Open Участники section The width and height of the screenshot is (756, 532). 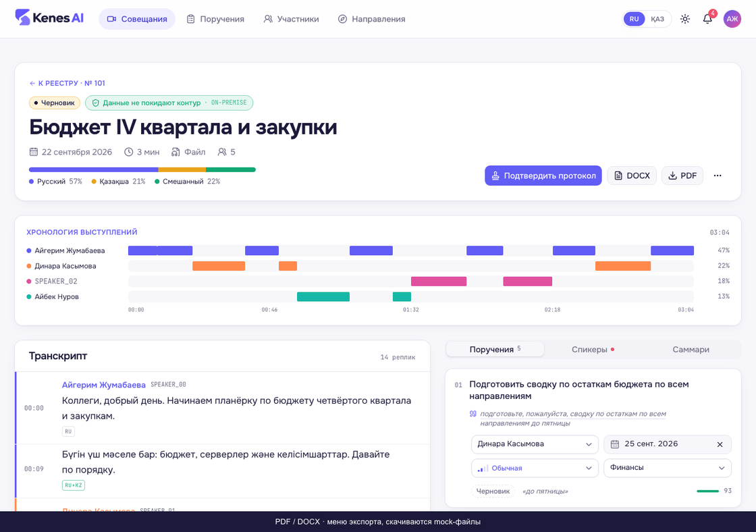291,19
